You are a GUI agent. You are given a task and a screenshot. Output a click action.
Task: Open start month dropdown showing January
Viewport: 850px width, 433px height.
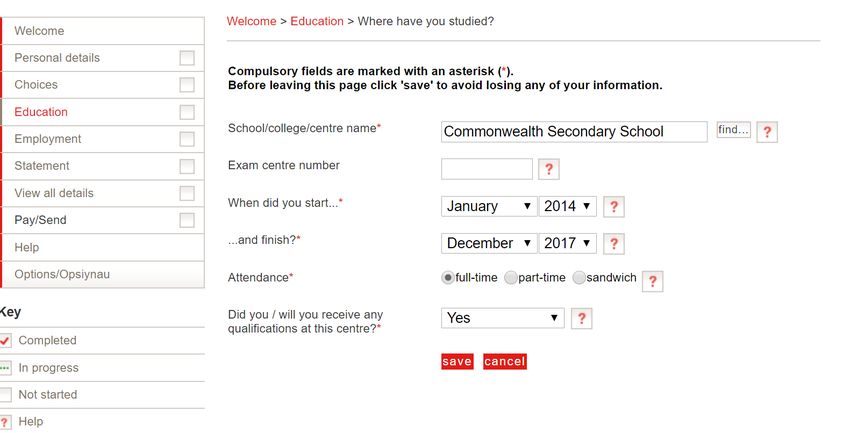click(489, 206)
